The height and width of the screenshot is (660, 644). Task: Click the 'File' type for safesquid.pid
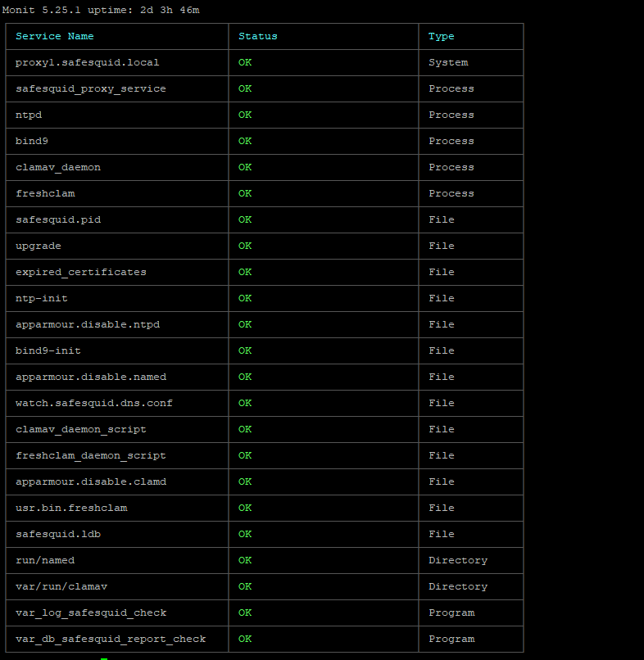pyautogui.click(x=442, y=219)
